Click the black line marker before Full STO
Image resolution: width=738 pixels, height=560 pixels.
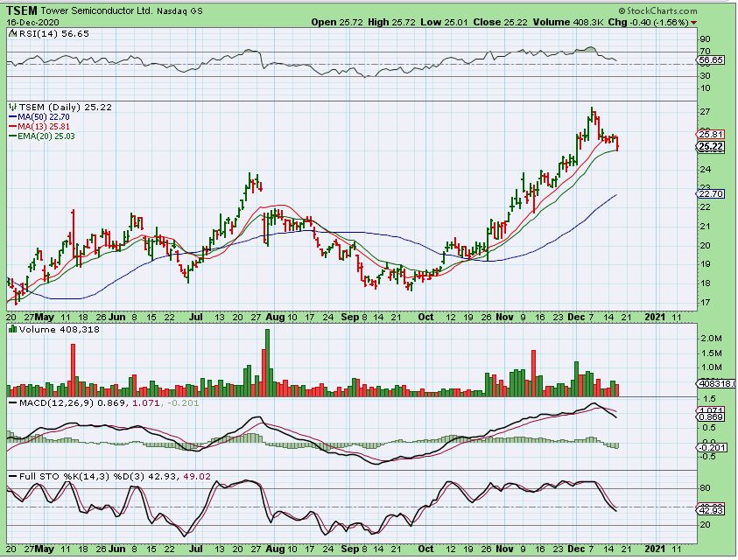pyautogui.click(x=13, y=477)
